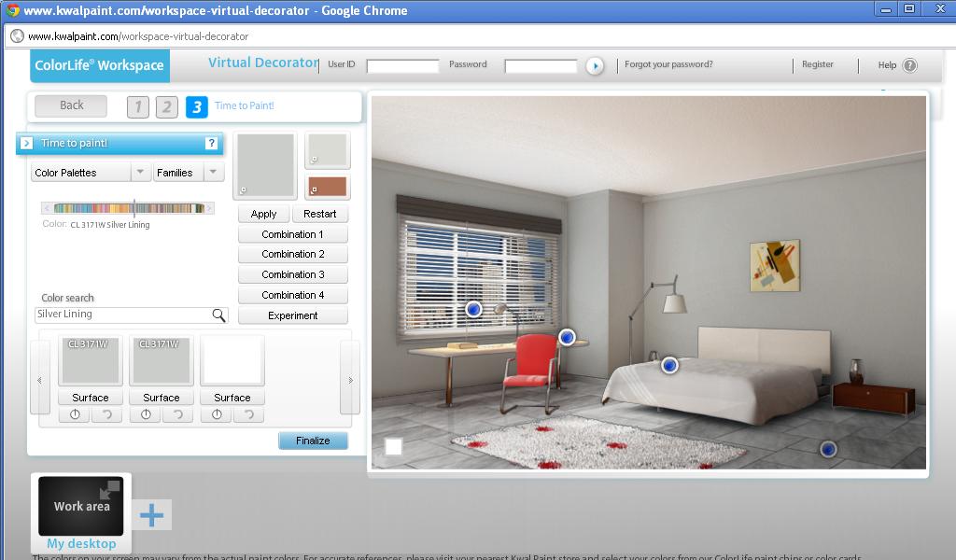Click the white square in the room image corner

394,447
